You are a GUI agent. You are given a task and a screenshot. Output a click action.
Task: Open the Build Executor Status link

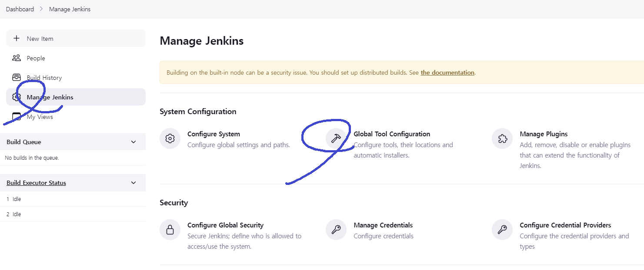[37, 183]
